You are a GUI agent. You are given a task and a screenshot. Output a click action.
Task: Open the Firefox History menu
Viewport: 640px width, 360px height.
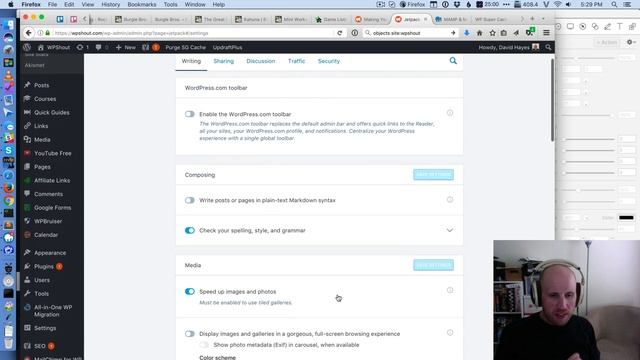pyautogui.click(x=110, y=4)
